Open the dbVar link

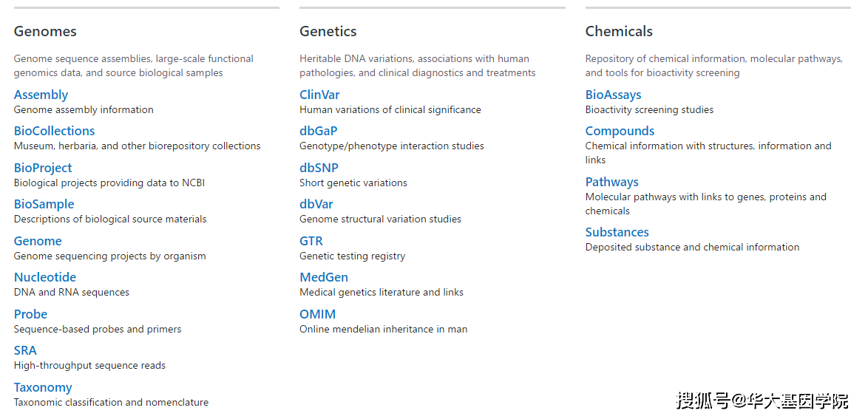coord(316,204)
